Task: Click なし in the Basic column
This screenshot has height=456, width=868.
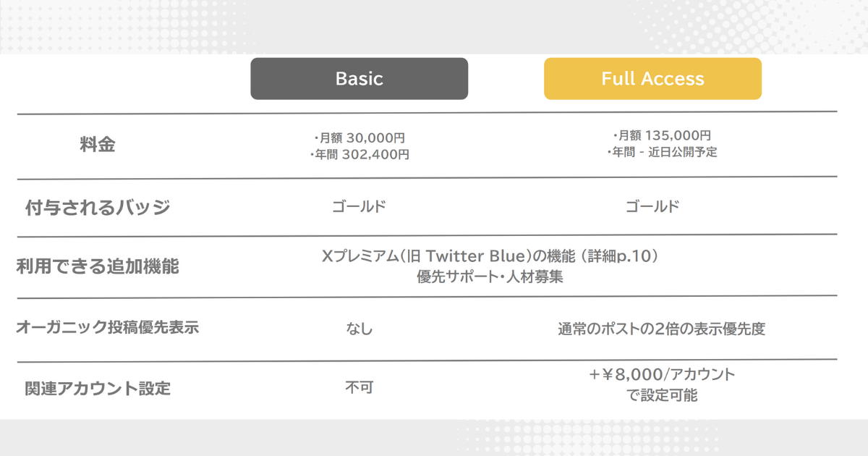Action: click(x=359, y=329)
